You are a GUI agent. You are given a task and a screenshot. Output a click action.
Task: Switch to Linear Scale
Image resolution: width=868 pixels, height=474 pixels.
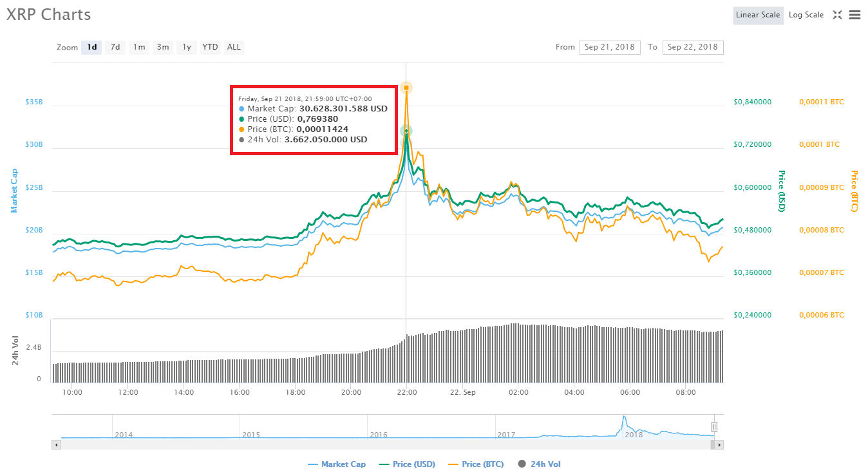[758, 15]
